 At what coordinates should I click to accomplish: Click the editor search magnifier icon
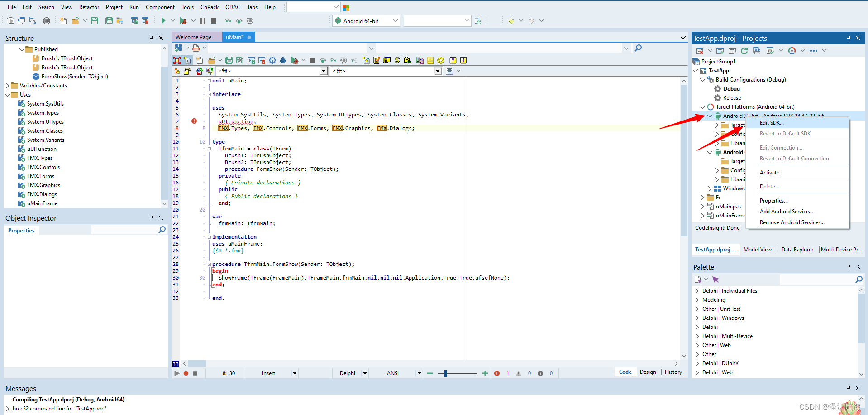(x=638, y=48)
